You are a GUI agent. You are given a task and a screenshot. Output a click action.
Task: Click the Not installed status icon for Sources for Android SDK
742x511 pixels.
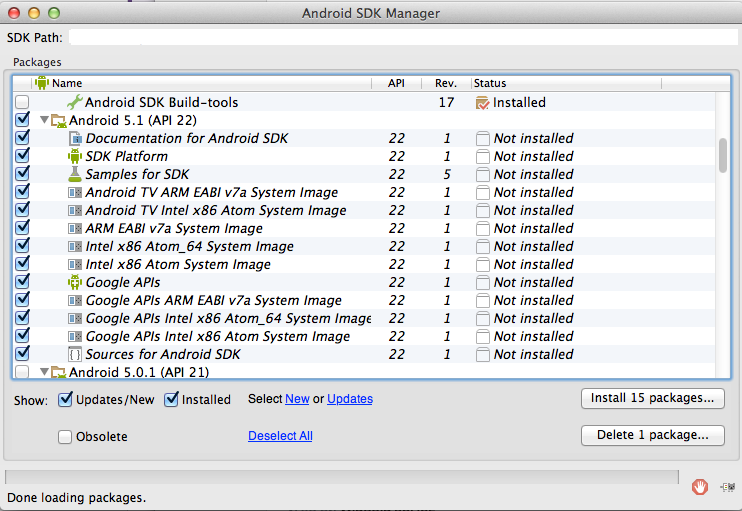(483, 354)
